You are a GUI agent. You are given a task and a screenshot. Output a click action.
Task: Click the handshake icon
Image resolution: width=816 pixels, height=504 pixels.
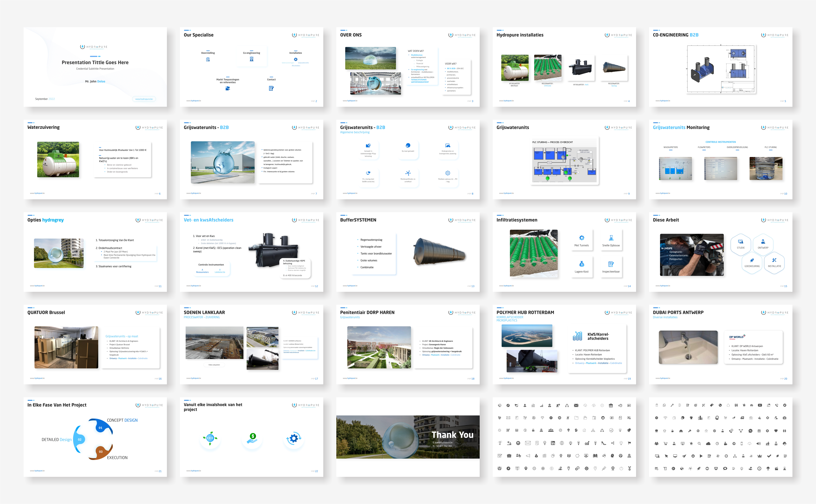point(517,405)
